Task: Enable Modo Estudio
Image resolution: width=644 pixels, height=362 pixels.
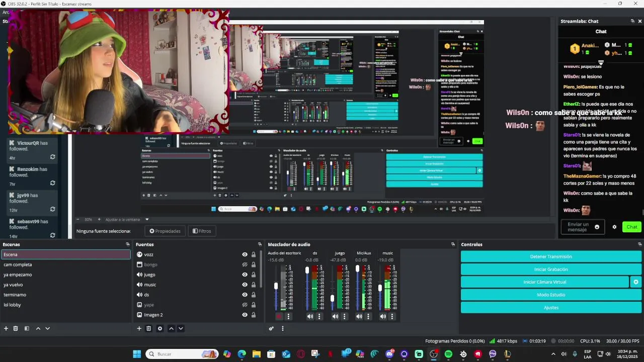Action: point(551,295)
